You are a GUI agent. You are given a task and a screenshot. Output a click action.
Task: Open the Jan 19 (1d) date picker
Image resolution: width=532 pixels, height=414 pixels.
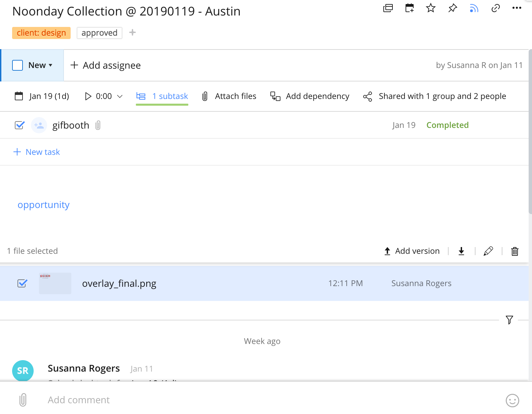pyautogui.click(x=42, y=96)
